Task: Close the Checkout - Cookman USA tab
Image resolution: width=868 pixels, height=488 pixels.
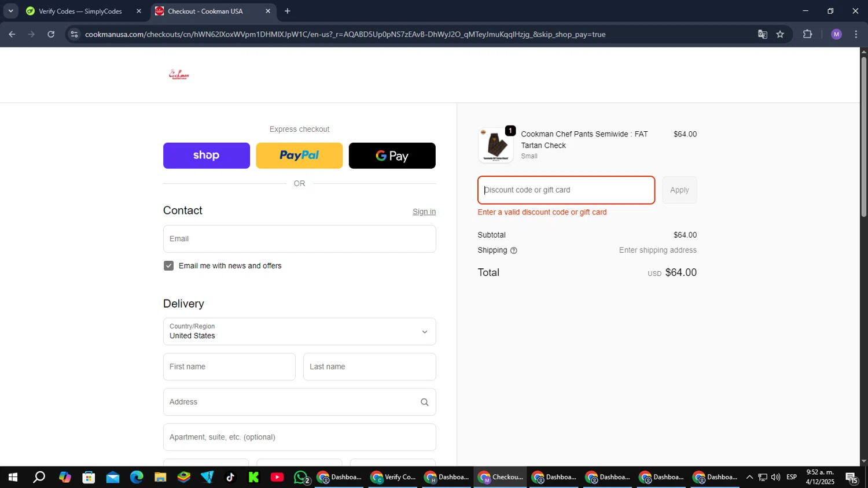Action: tap(268, 11)
